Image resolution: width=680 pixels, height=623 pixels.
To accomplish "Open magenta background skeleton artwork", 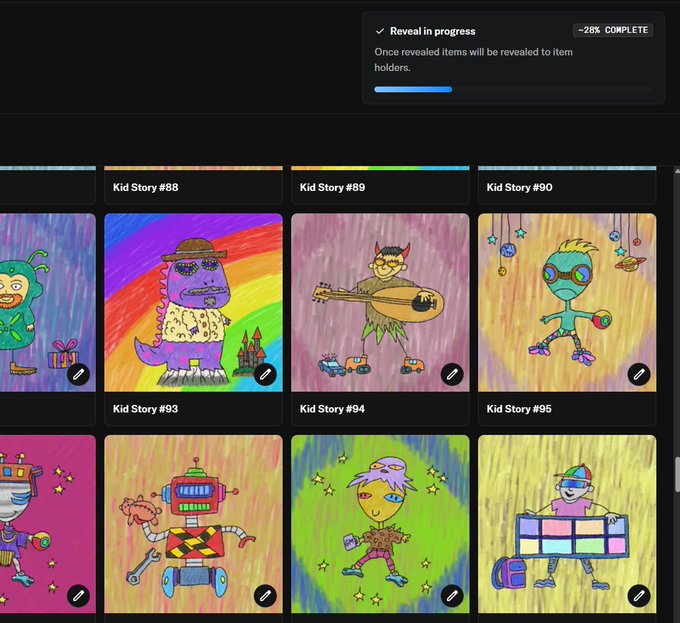I will coord(48,524).
